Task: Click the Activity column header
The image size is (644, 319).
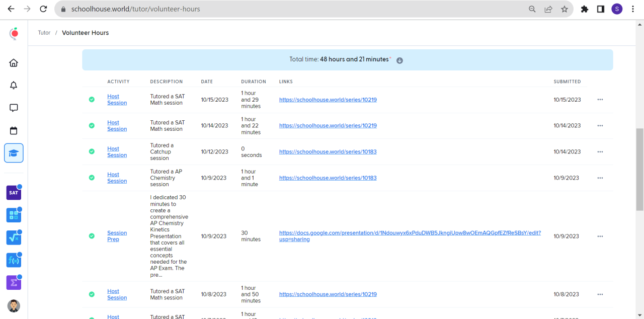Action: (118, 82)
